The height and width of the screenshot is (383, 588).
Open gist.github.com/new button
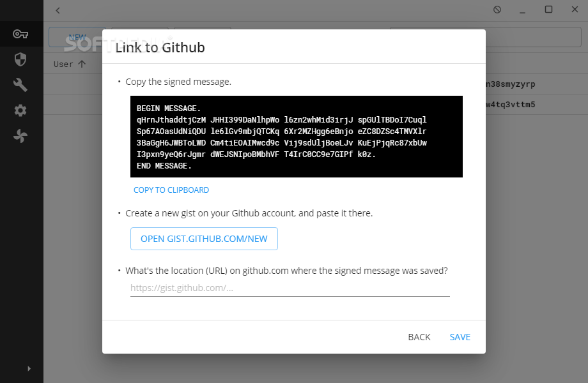point(204,239)
